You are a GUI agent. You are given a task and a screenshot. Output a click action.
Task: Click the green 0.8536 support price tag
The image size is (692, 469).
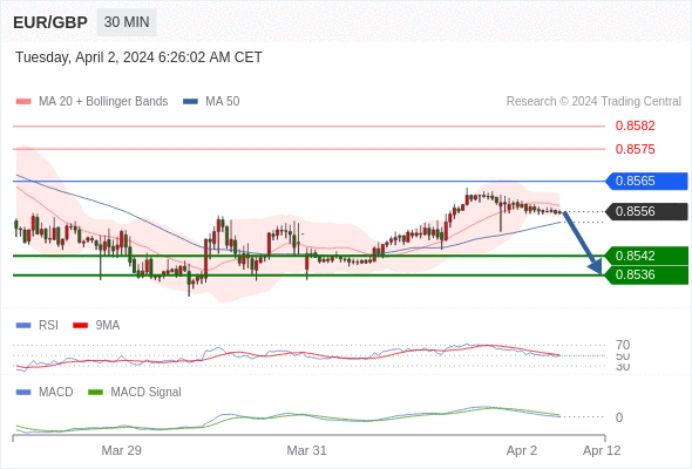pos(647,275)
